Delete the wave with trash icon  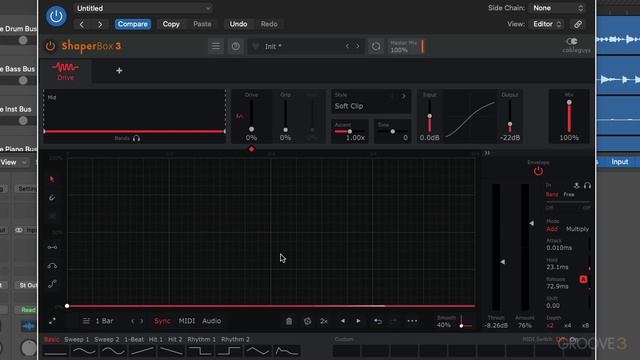tap(289, 321)
